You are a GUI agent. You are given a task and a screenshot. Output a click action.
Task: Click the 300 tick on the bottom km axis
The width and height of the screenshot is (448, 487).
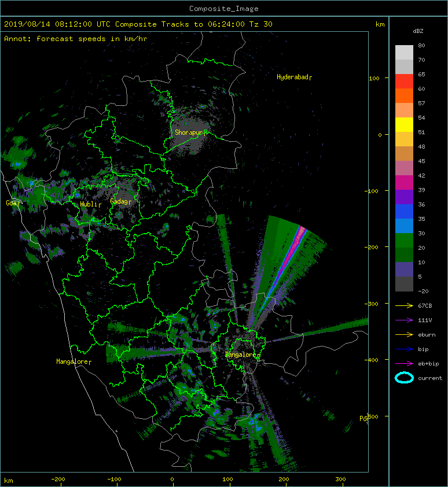(x=340, y=479)
